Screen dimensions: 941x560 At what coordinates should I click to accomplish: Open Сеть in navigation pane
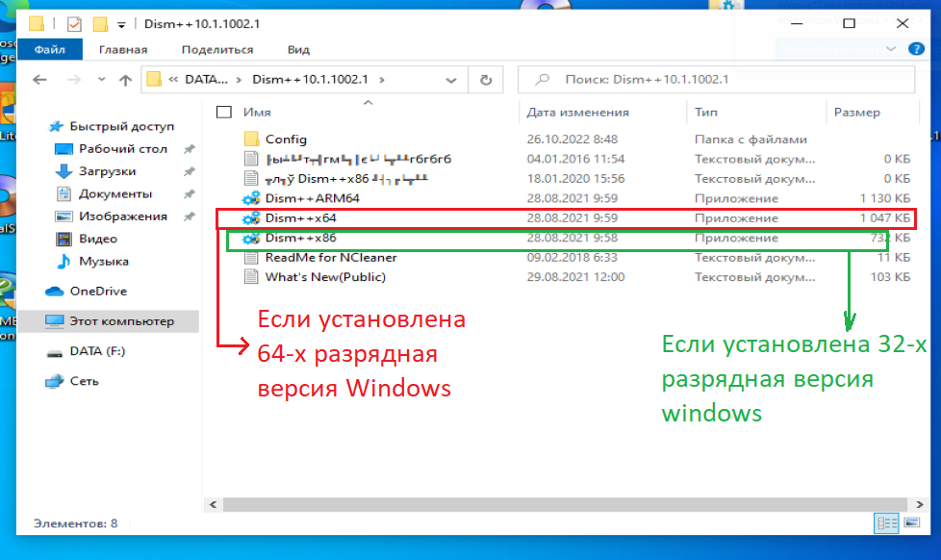coord(84,381)
